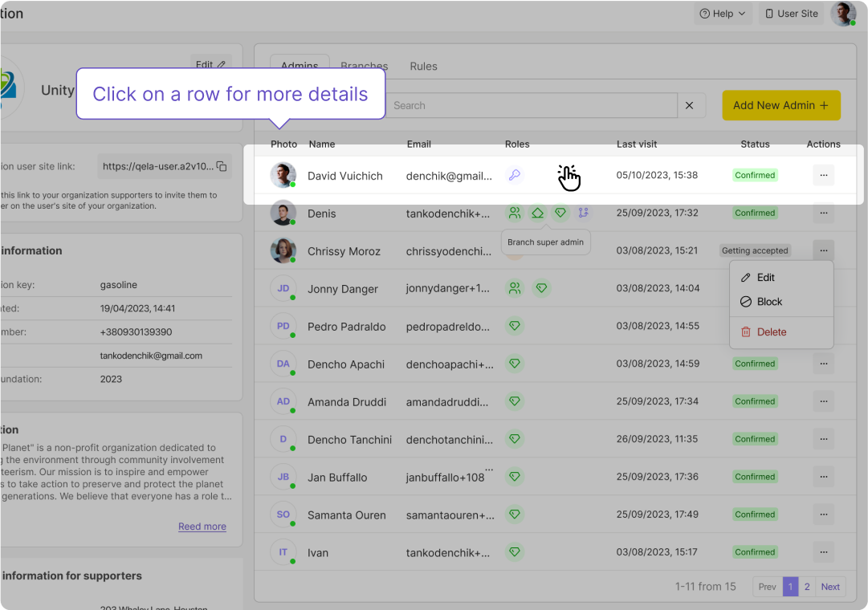Open the Help dropdown menu
Image resolution: width=868 pixels, height=610 pixels.
click(x=723, y=14)
